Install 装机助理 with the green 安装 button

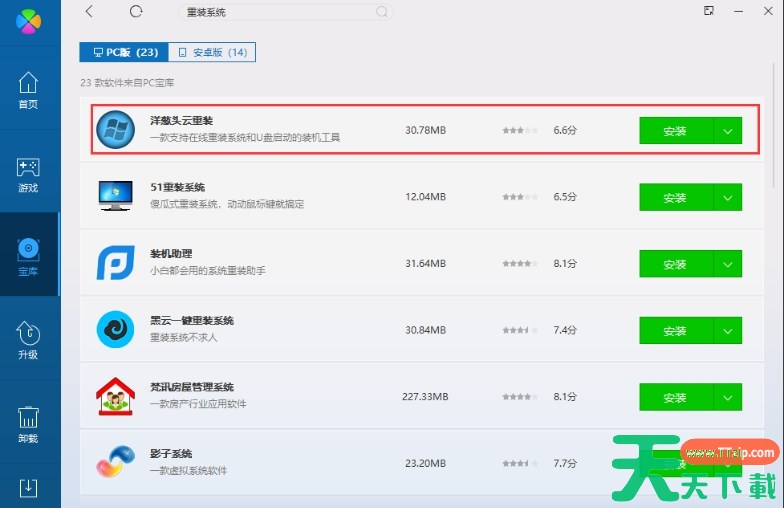[675, 264]
